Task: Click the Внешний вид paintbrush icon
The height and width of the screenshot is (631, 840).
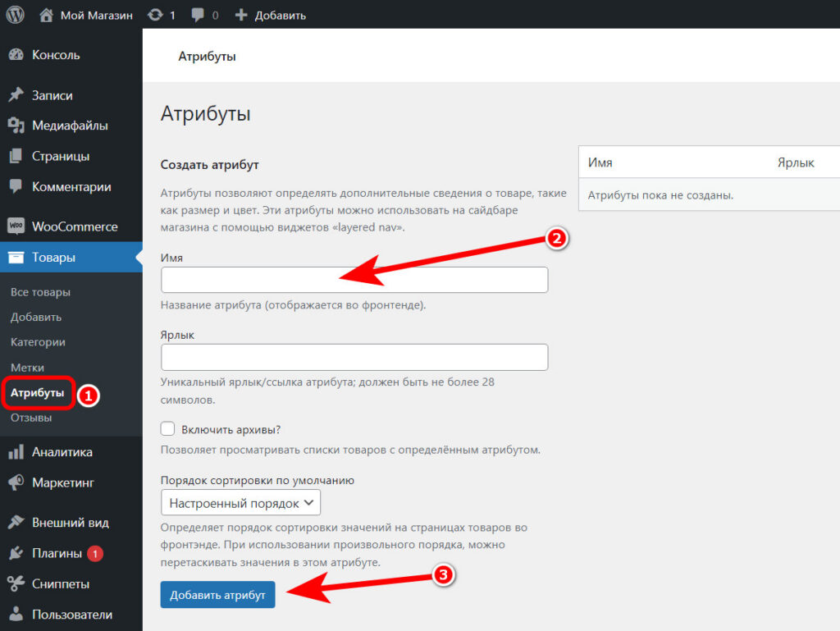Action: [x=16, y=522]
